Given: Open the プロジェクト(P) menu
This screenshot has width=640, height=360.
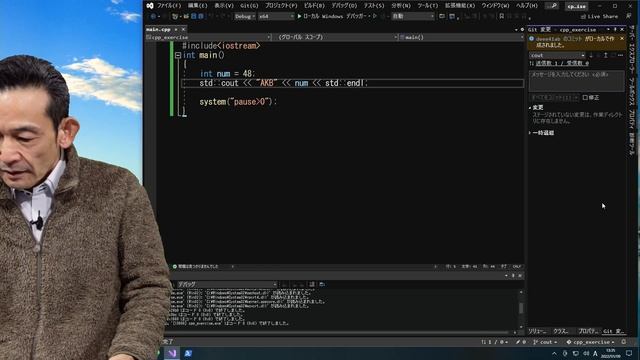Looking at the screenshot, I should 281,6.
